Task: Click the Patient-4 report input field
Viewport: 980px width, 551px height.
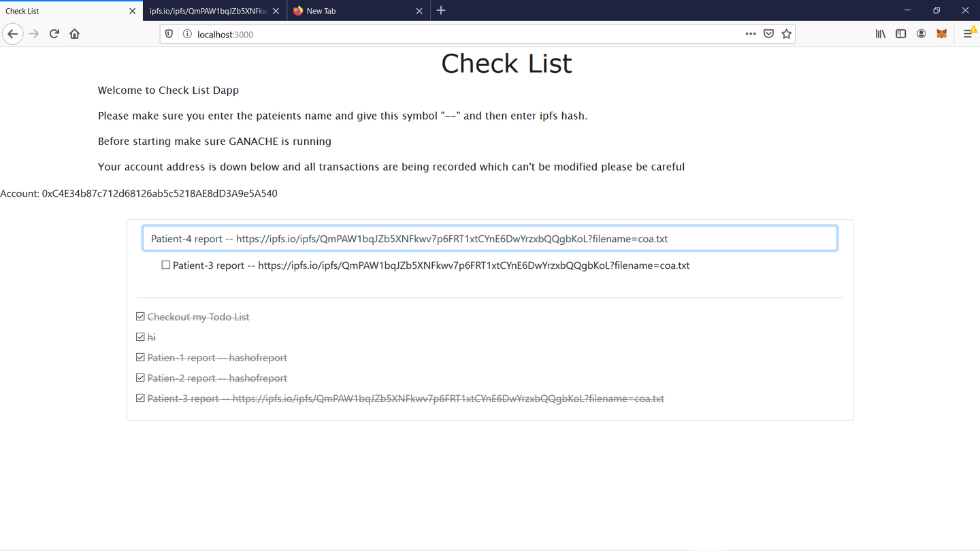Action: pos(489,239)
